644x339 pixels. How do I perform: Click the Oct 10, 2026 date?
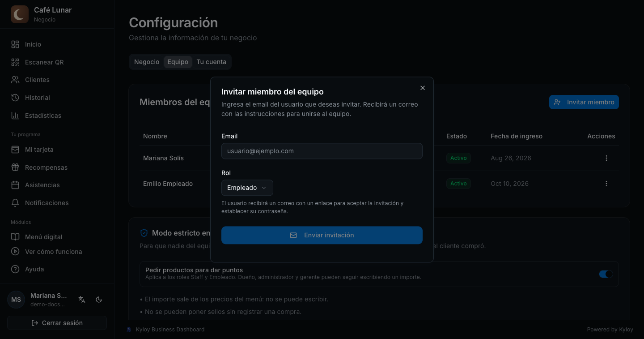tap(509, 184)
